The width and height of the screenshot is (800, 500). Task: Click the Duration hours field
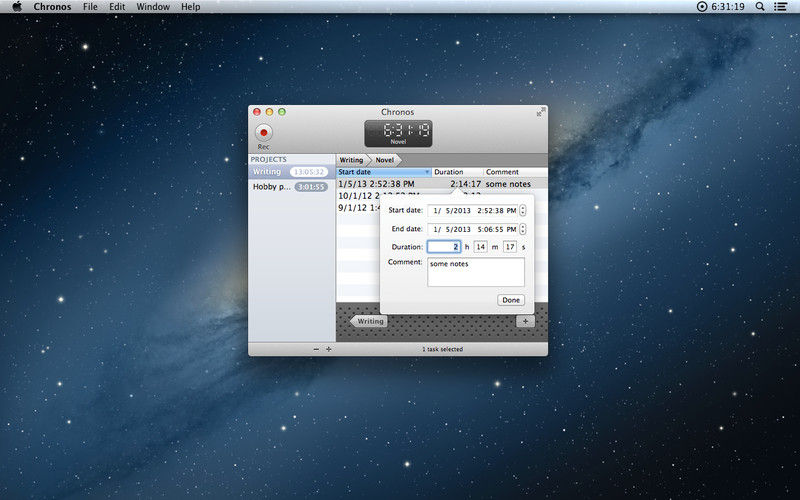[444, 246]
